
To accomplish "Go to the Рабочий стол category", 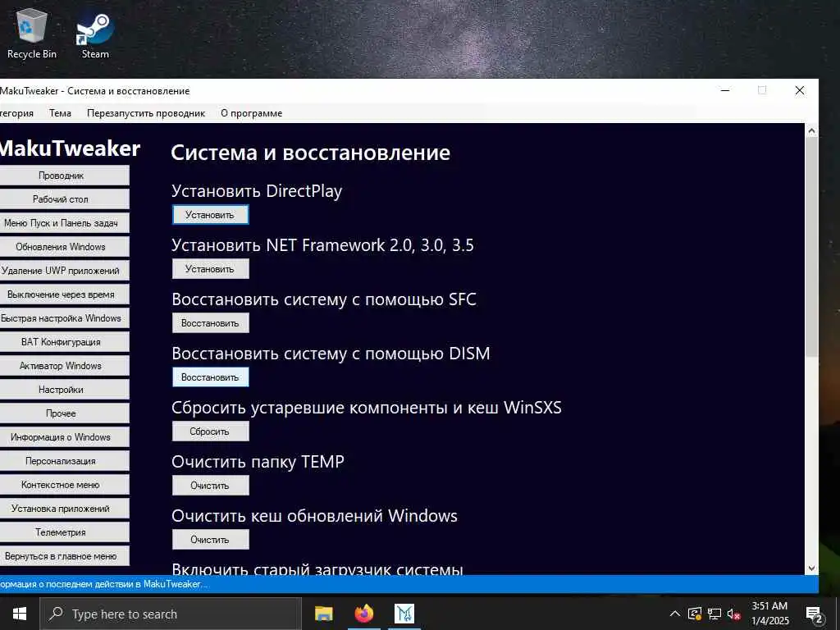I will point(64,199).
